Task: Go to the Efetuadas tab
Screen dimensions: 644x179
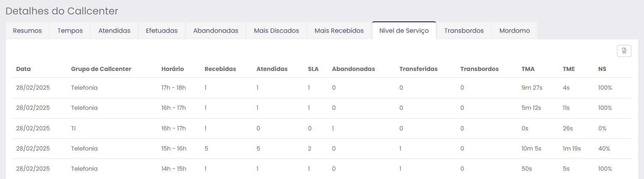Action: tap(162, 31)
